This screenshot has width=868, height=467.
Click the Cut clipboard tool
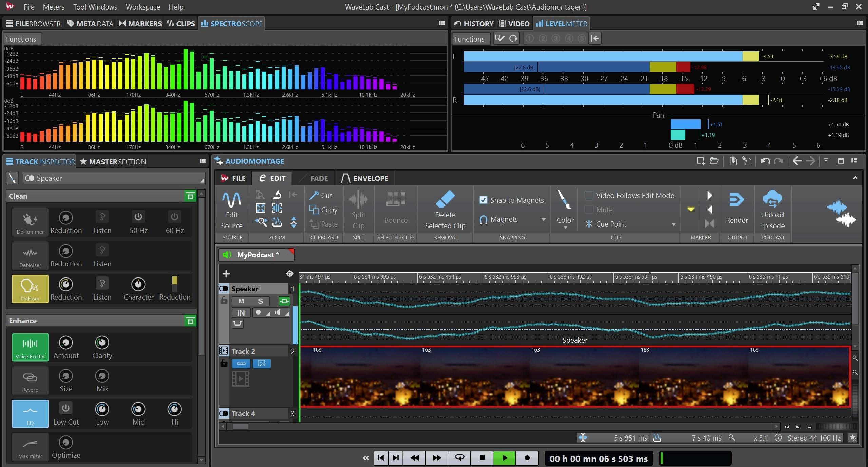point(321,195)
